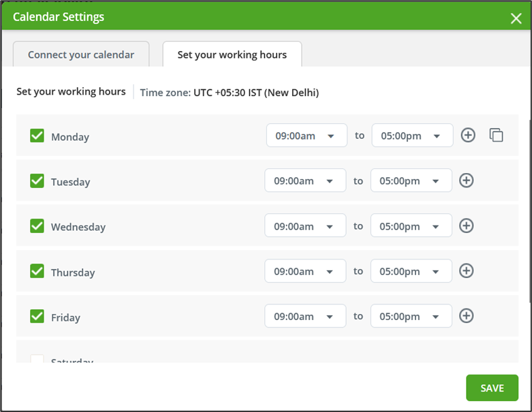The height and width of the screenshot is (412, 532).
Task: Add another time slot for Thursday
Action: [467, 270]
